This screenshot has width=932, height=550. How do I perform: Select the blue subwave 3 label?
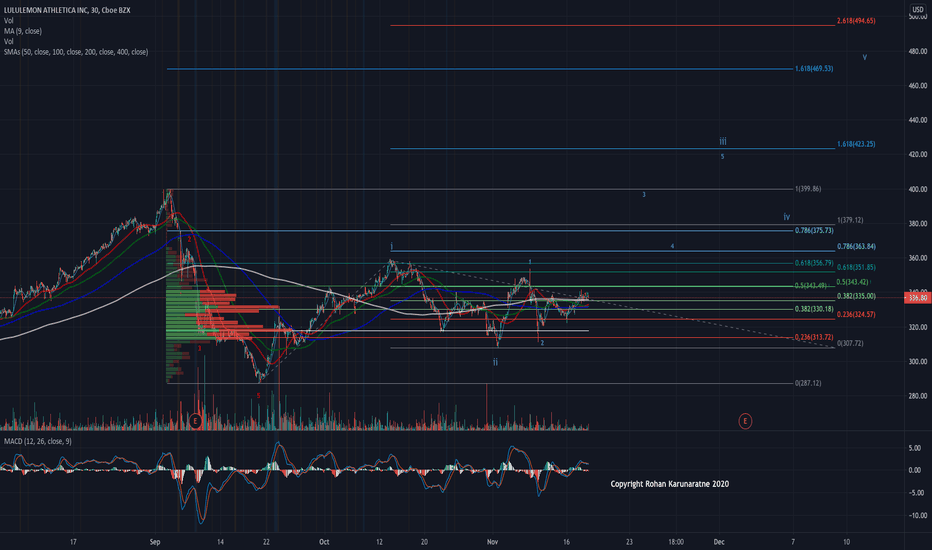coord(644,195)
